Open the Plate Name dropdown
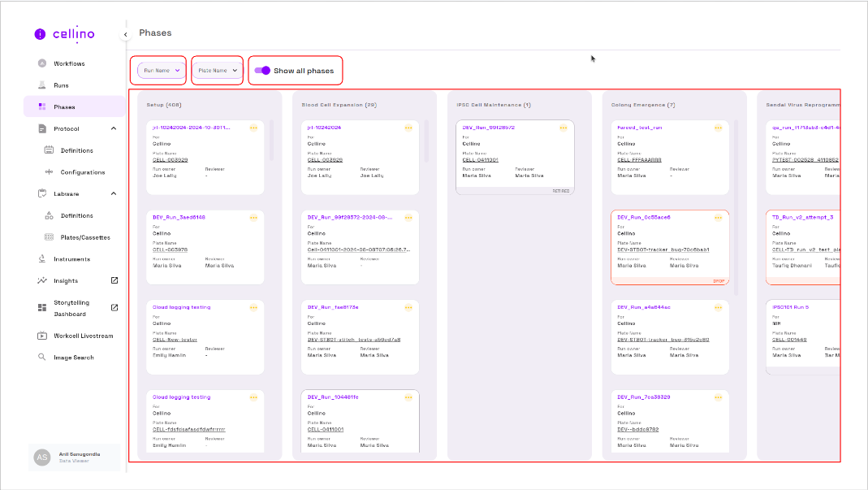Viewport: 868px width, 490px height. (x=217, y=71)
